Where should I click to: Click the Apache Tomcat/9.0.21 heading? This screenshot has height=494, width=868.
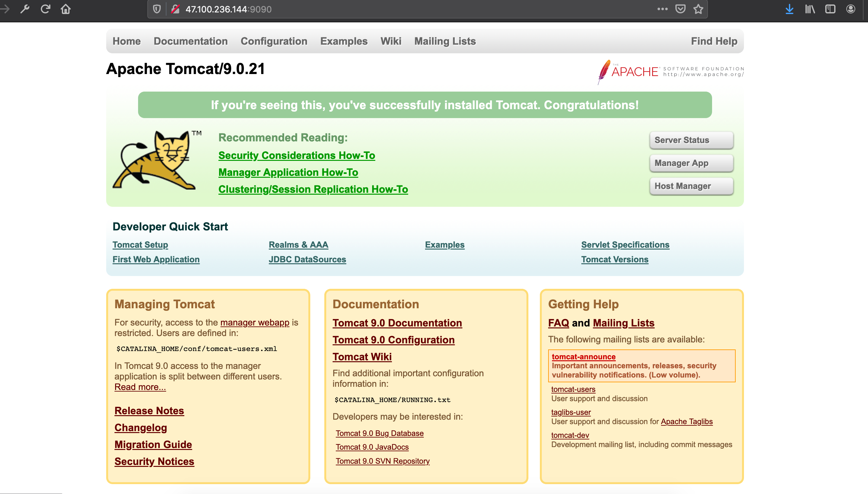tap(185, 69)
